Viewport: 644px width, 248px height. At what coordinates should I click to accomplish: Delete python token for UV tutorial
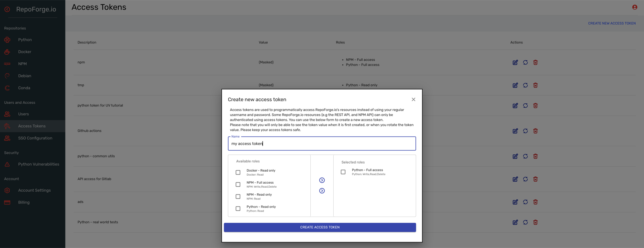click(535, 106)
